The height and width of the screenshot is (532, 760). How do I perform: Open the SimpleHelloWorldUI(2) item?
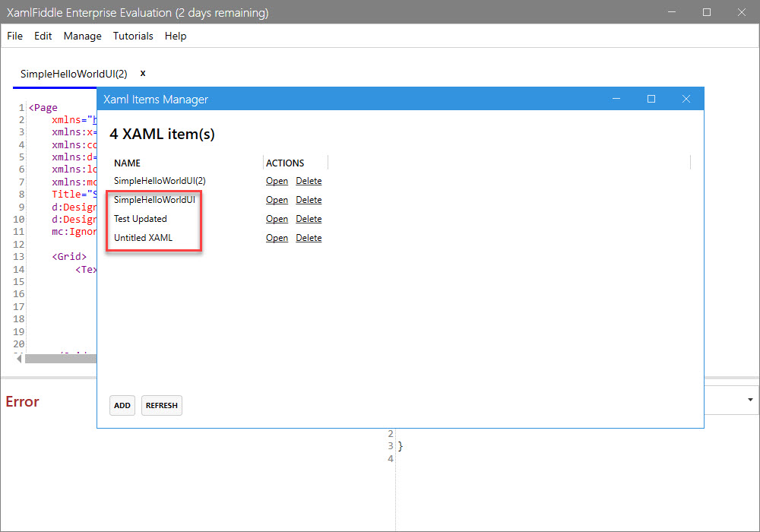(277, 181)
